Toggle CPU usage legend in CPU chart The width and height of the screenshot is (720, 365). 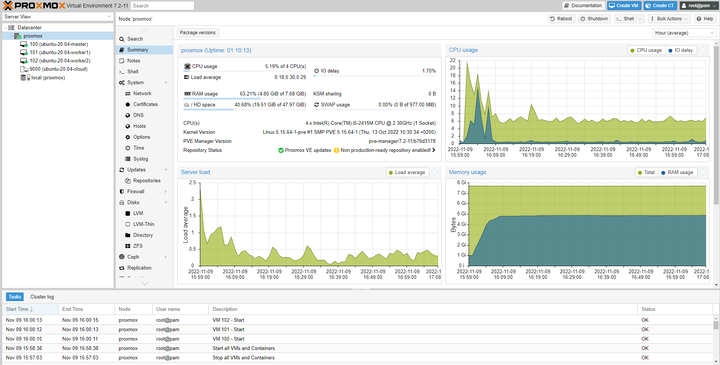pos(646,50)
